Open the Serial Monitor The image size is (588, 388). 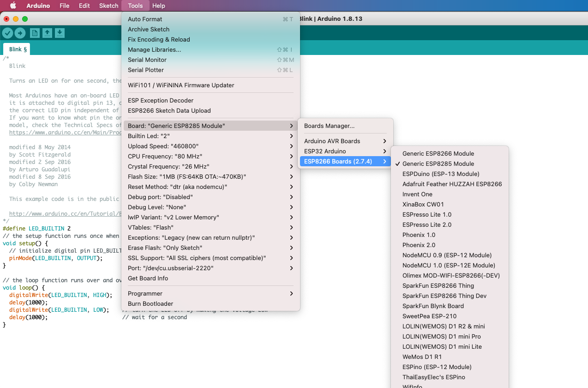click(x=210, y=60)
